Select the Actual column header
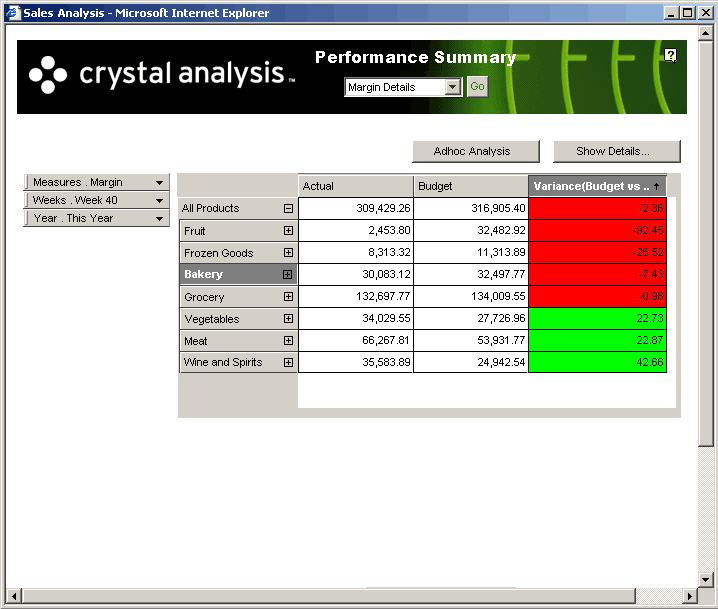Viewport: 718px width, 609px height. 356,186
